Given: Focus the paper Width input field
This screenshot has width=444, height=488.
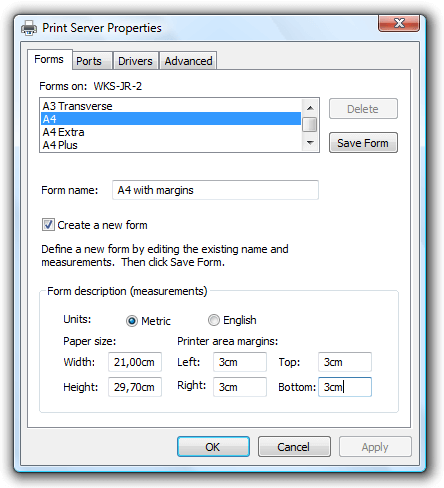Looking at the screenshot, I should (x=135, y=362).
